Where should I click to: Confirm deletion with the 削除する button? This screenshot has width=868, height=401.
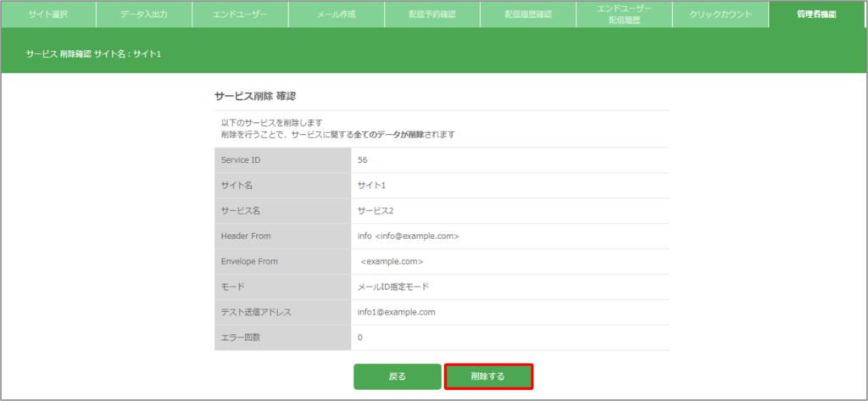tap(488, 376)
